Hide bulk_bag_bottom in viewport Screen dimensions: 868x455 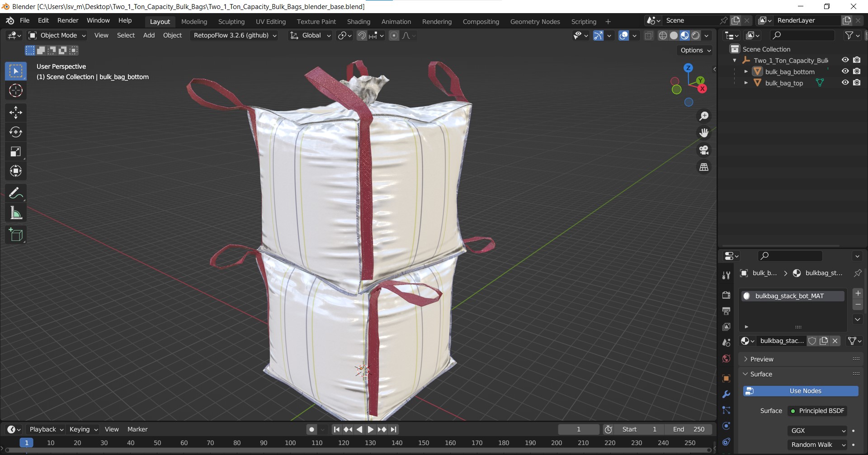(845, 71)
